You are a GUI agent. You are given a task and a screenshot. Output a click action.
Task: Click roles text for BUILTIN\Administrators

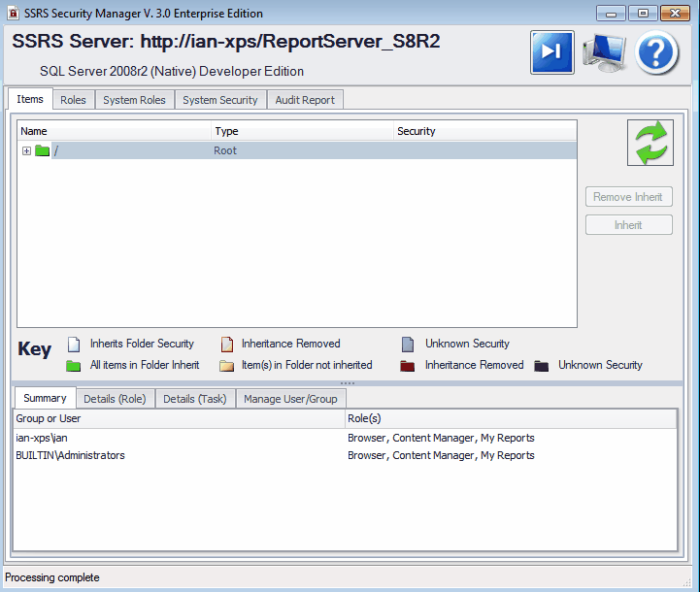(x=441, y=455)
